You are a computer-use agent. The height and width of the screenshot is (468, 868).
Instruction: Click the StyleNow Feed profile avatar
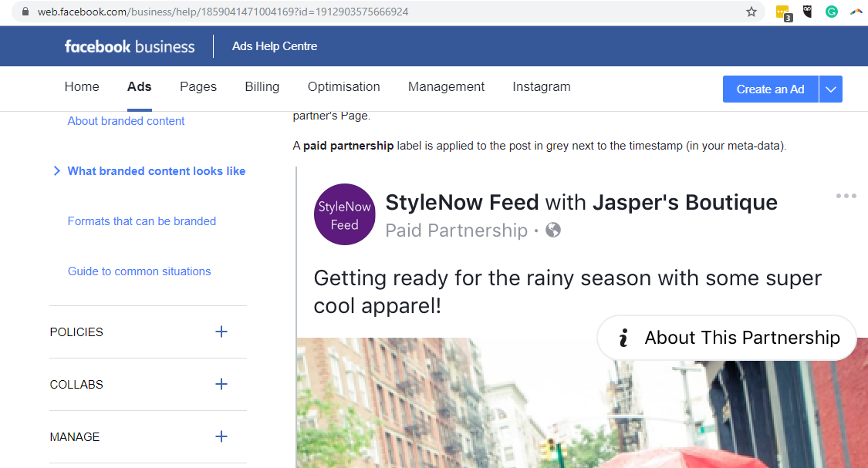pos(344,214)
